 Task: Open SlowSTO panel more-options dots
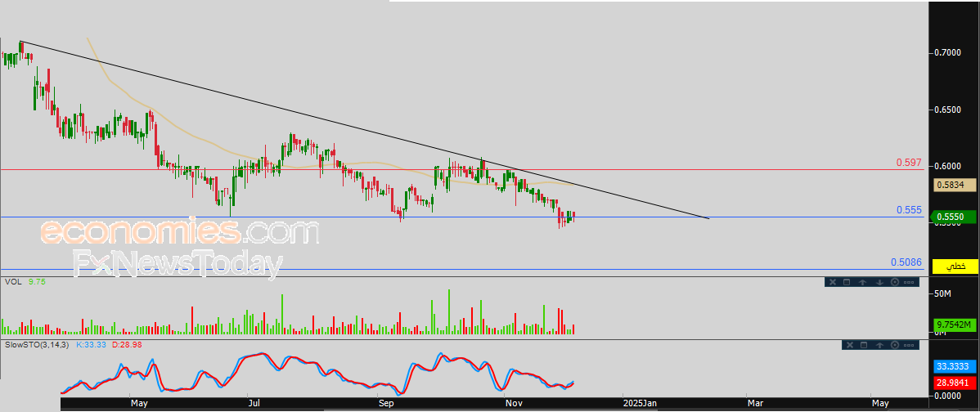(910, 345)
